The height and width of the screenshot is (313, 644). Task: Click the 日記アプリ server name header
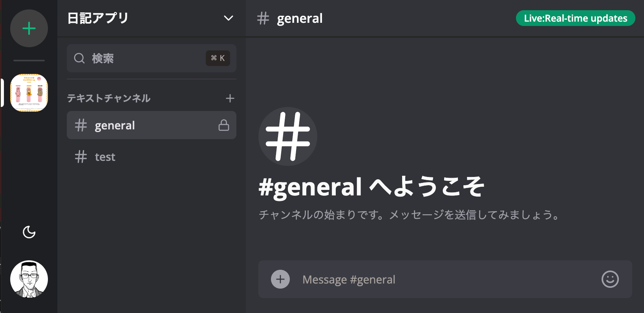point(98,18)
